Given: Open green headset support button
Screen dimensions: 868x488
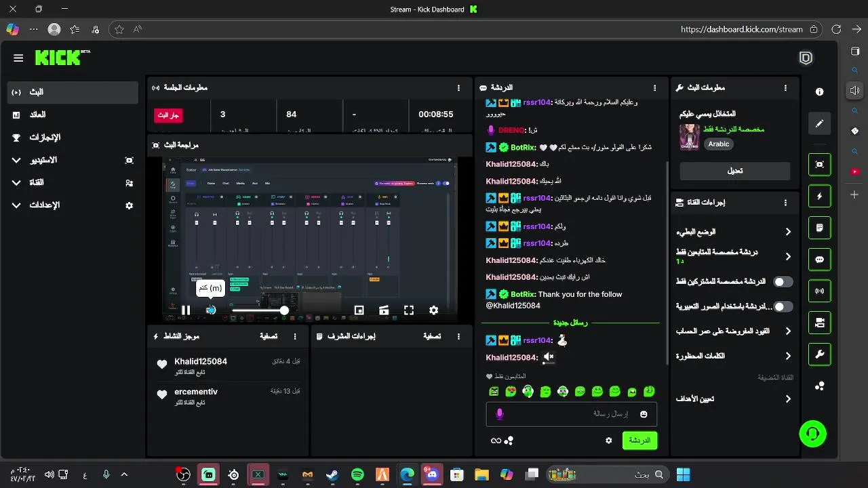Looking at the screenshot, I should [812, 434].
